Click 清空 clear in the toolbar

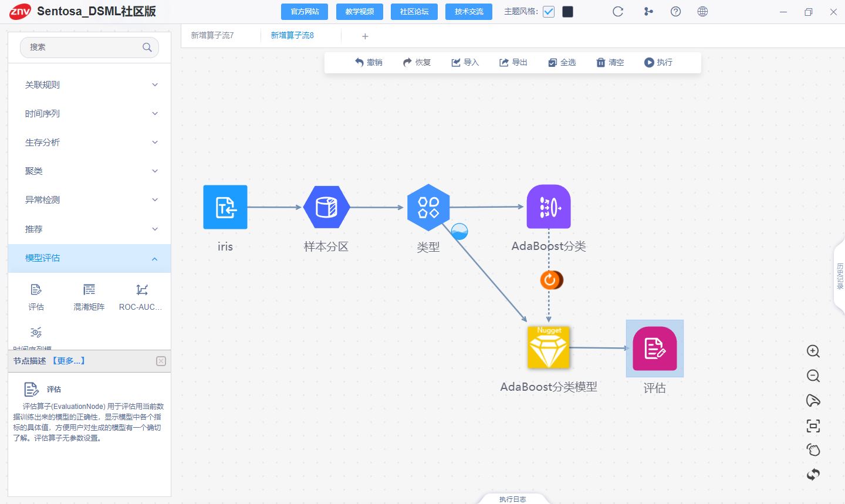coord(610,62)
